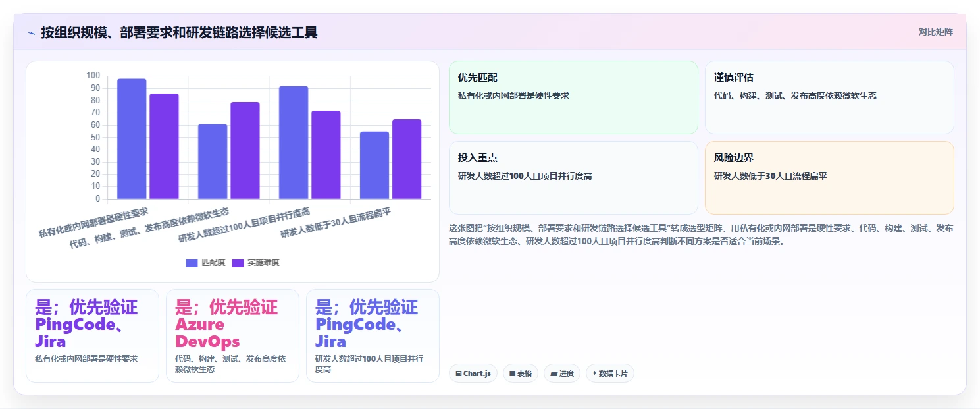Click the x-axis label 研发人数低于30人且流程扁平

coord(336,222)
